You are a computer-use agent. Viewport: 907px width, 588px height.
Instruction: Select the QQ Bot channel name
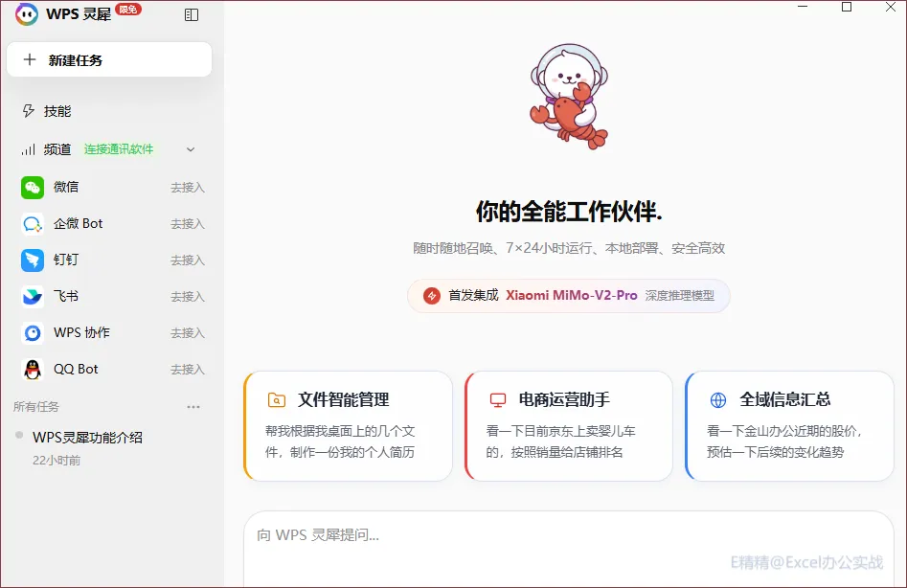[76, 369]
